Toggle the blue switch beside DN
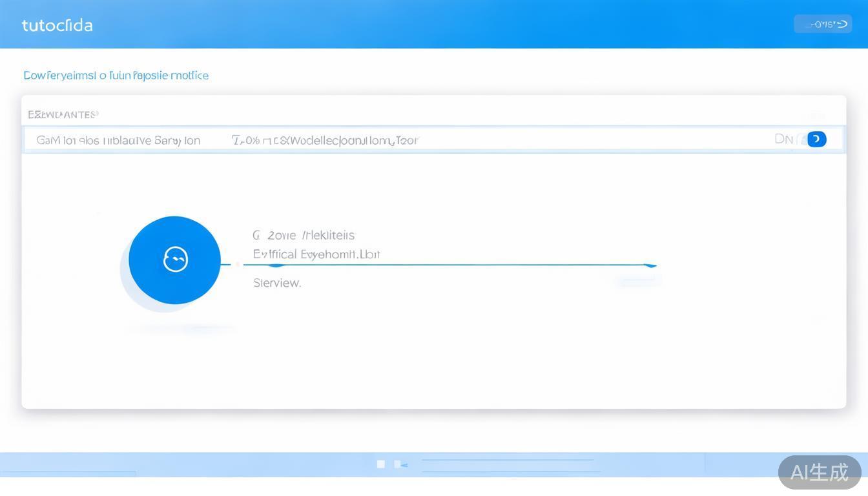The width and height of the screenshot is (868, 496). point(816,139)
